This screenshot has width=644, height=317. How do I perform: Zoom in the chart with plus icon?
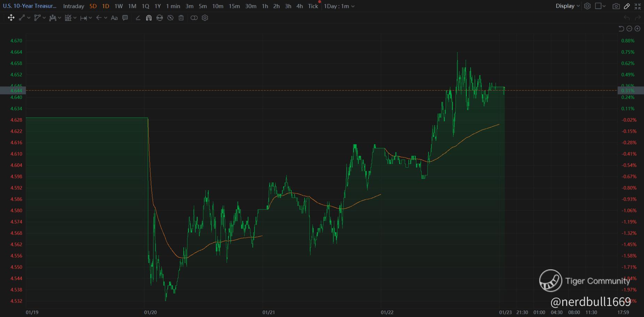tap(637, 29)
